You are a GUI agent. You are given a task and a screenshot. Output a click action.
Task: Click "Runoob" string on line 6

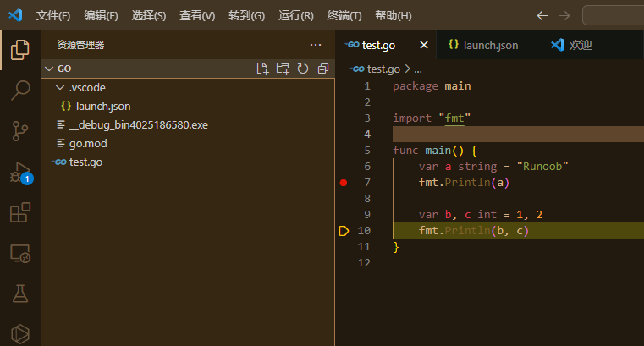[x=542, y=166]
